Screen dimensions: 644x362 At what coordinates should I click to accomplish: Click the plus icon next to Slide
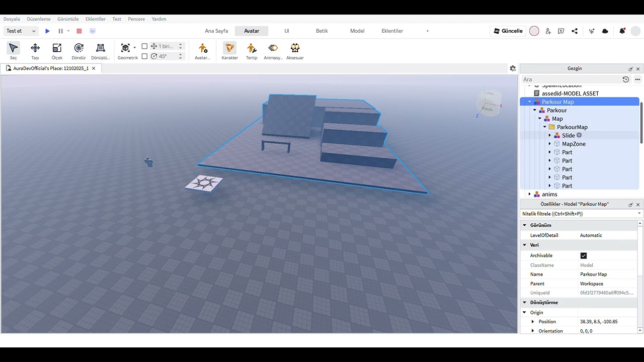(x=579, y=135)
